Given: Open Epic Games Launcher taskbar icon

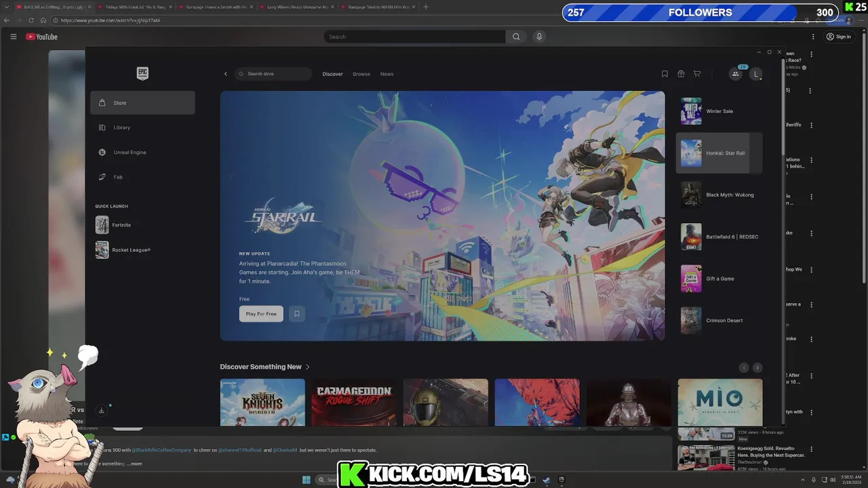Looking at the screenshot, I should [x=561, y=480].
